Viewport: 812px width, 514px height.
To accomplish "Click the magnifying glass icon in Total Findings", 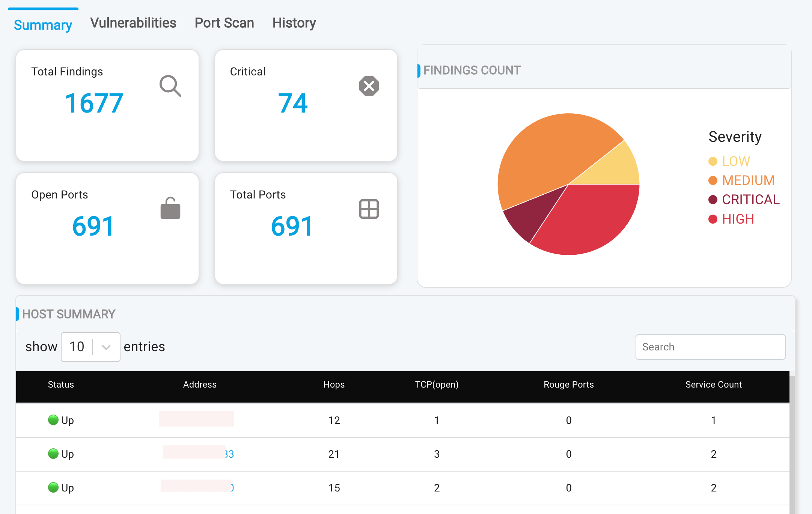I will point(170,86).
